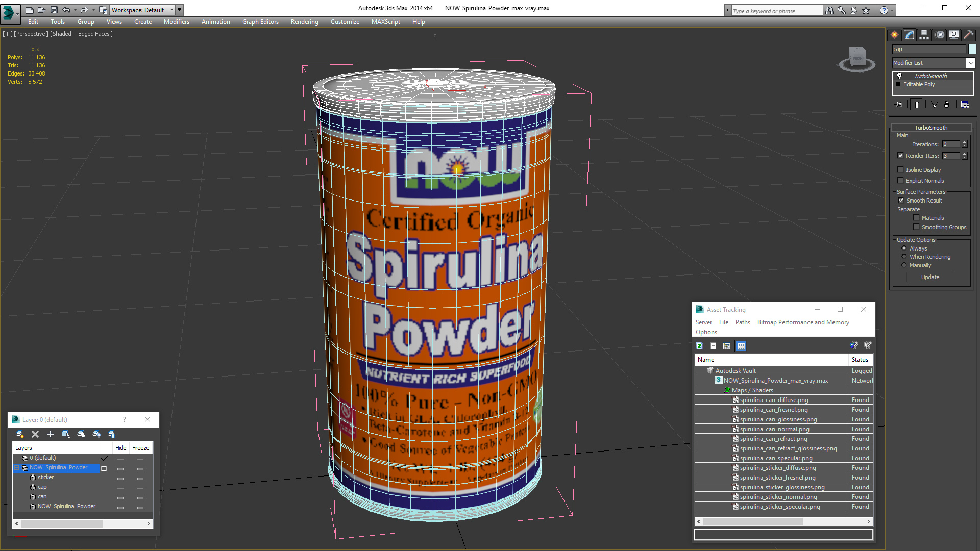Image resolution: width=980 pixels, height=551 pixels.
Task: Click the Freeze column header
Action: coord(140,448)
